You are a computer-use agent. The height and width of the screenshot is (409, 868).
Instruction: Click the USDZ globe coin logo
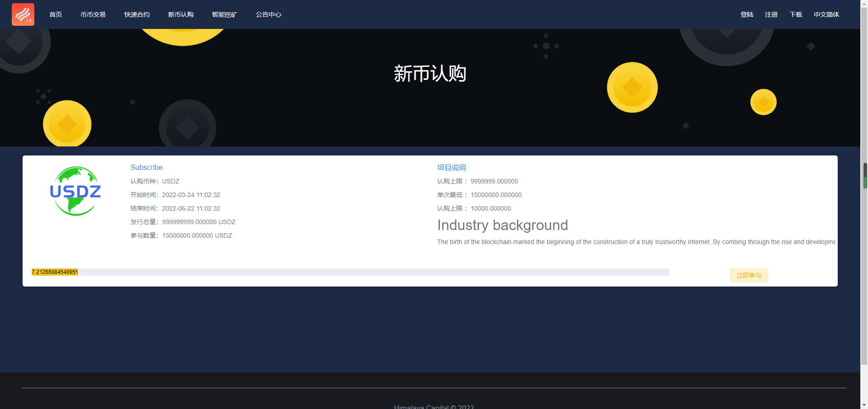[75, 191]
